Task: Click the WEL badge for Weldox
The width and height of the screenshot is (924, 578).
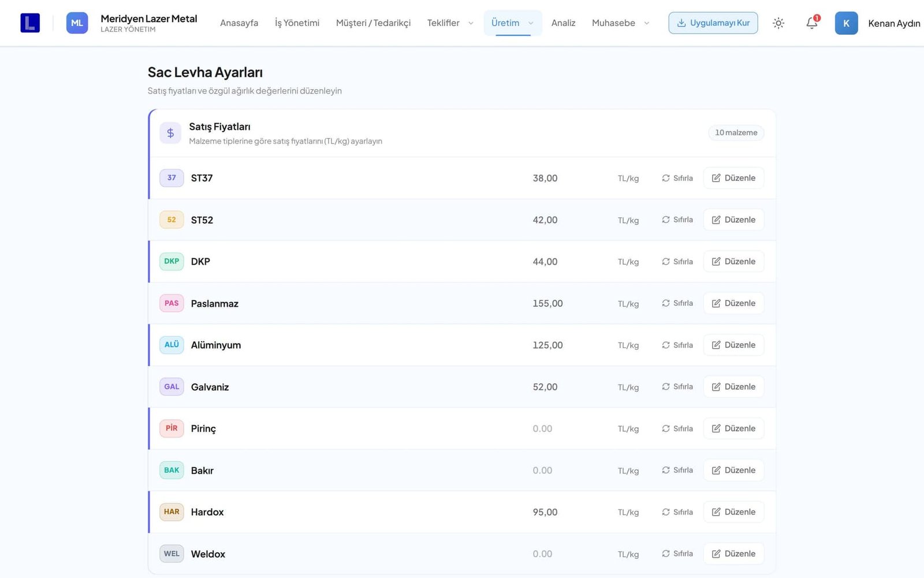Action: click(172, 554)
